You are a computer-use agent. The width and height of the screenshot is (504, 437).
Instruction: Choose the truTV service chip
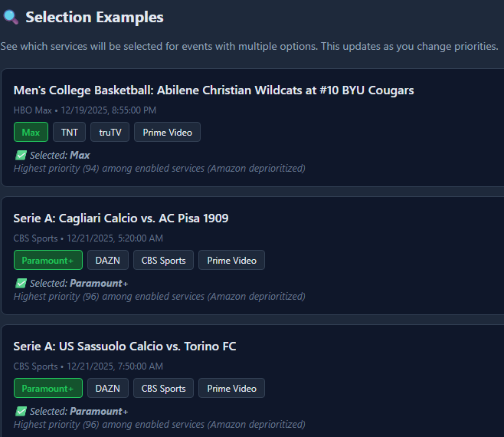tap(110, 132)
